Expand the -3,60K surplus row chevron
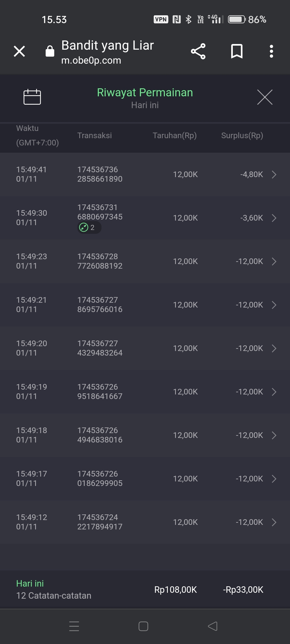Image resolution: width=290 pixels, height=644 pixels. click(274, 218)
